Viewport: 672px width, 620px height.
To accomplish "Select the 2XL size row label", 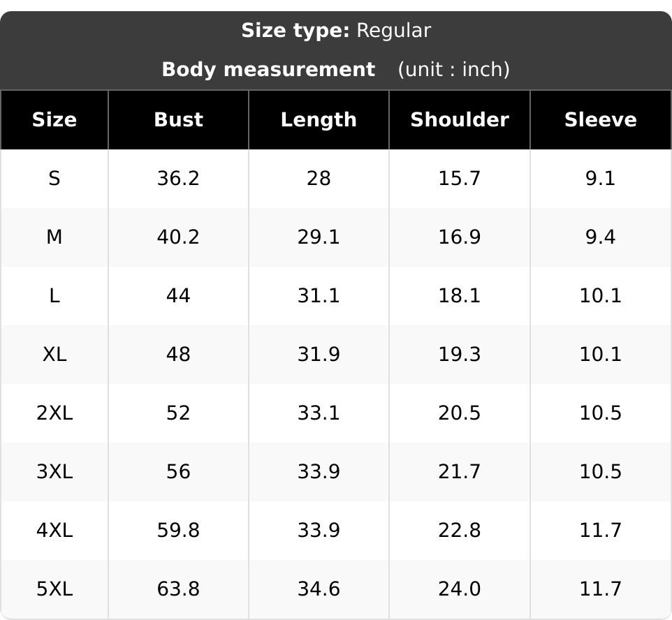I will point(54,413).
